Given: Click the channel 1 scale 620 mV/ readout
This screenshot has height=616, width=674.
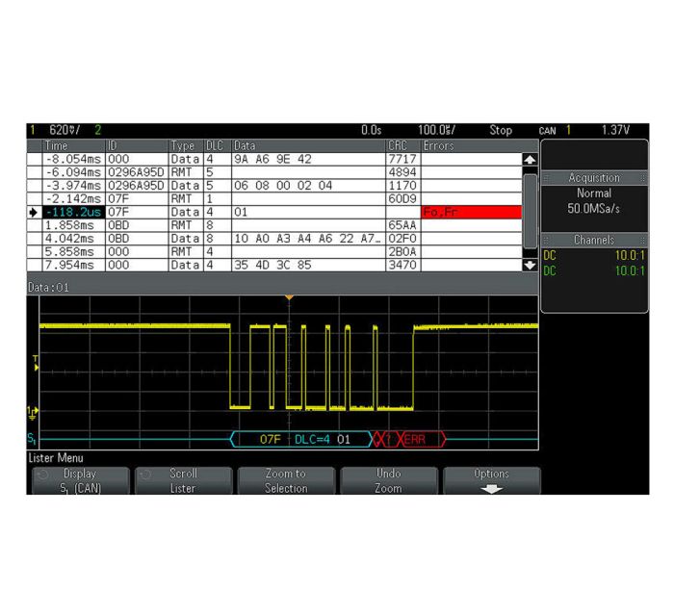Looking at the screenshot, I should tap(65, 130).
